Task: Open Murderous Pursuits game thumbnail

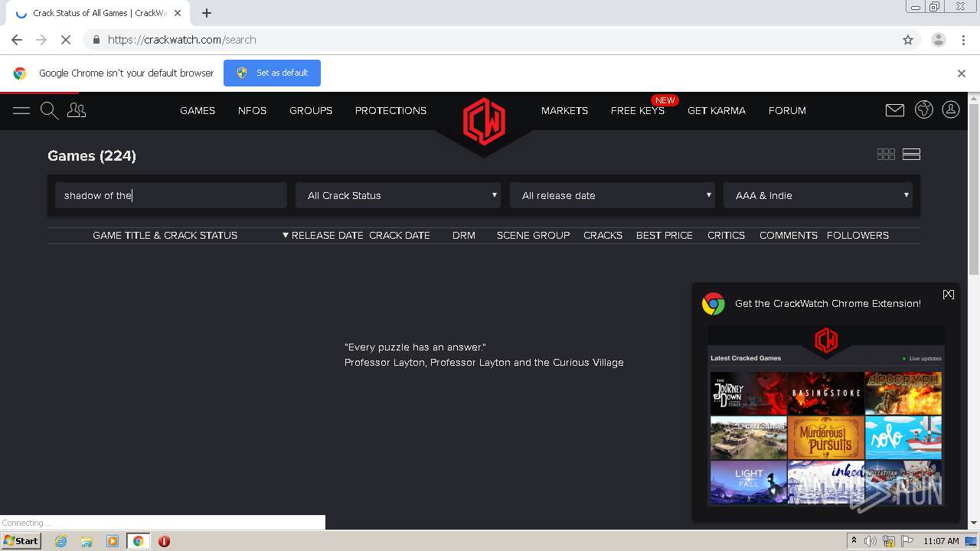Action: (825, 438)
